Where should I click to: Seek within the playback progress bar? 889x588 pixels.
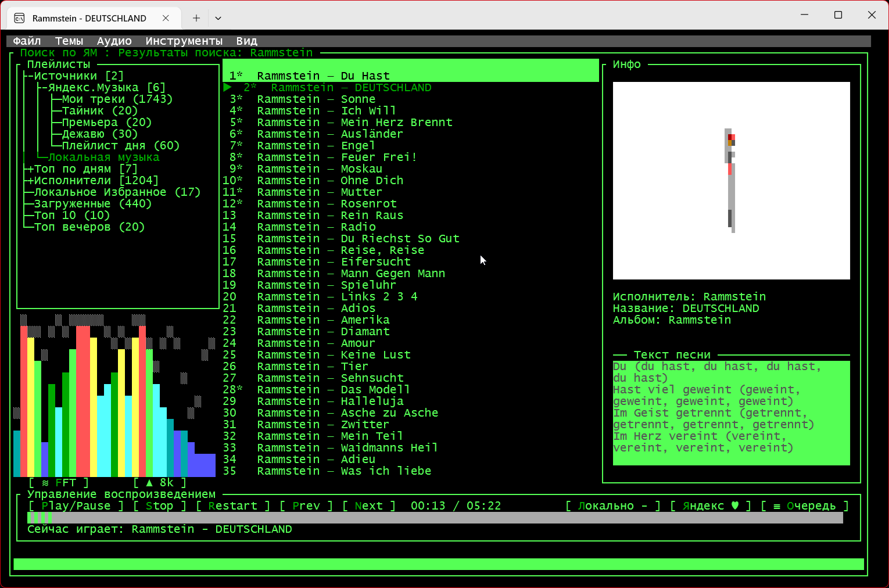pyautogui.click(x=435, y=518)
